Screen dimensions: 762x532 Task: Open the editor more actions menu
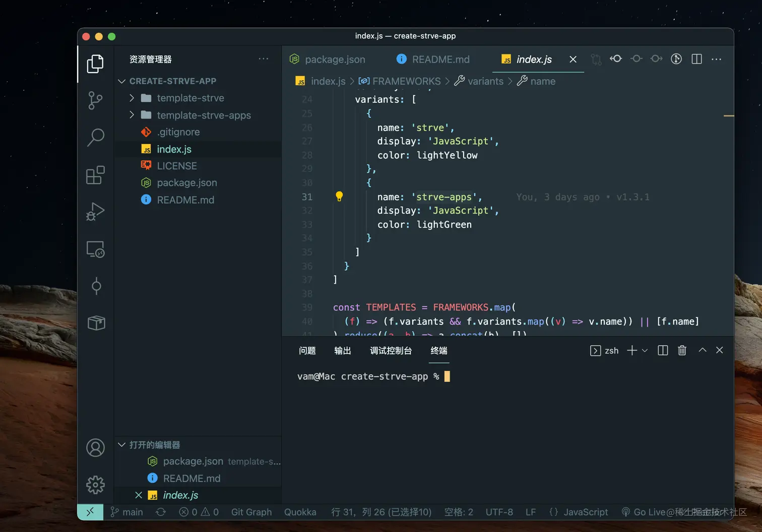tap(716, 59)
